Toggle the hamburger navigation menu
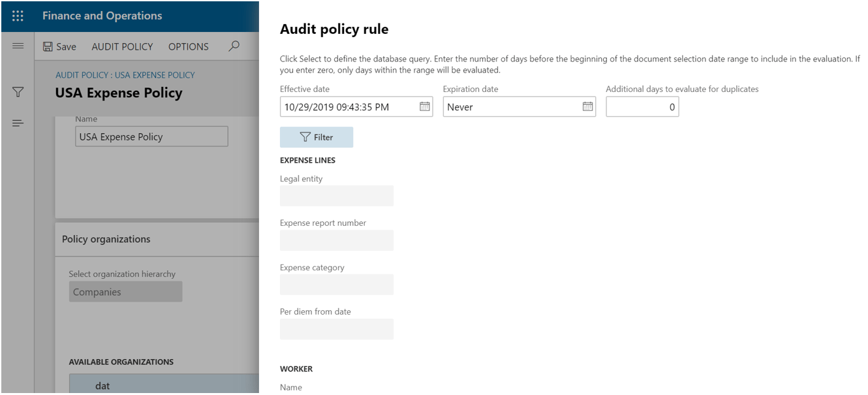The height and width of the screenshot is (395, 868). (18, 46)
